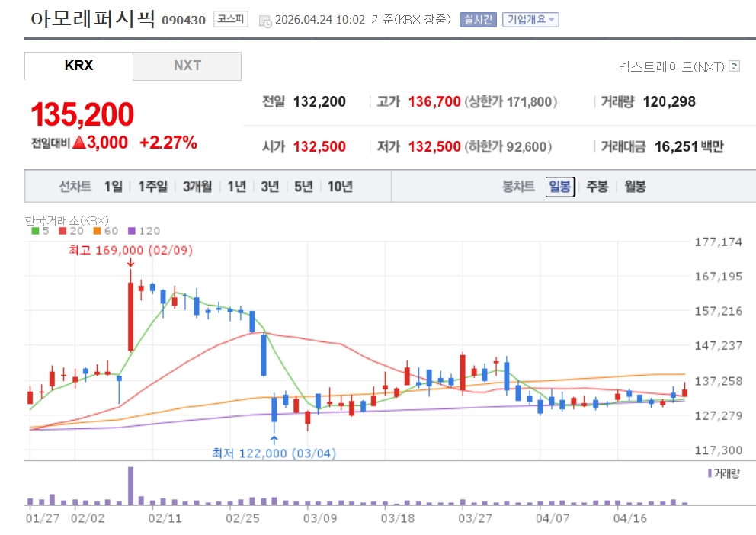Click the 최저 122,000 (03/04) chart label
Screen dimensions: 756x535
point(274,453)
